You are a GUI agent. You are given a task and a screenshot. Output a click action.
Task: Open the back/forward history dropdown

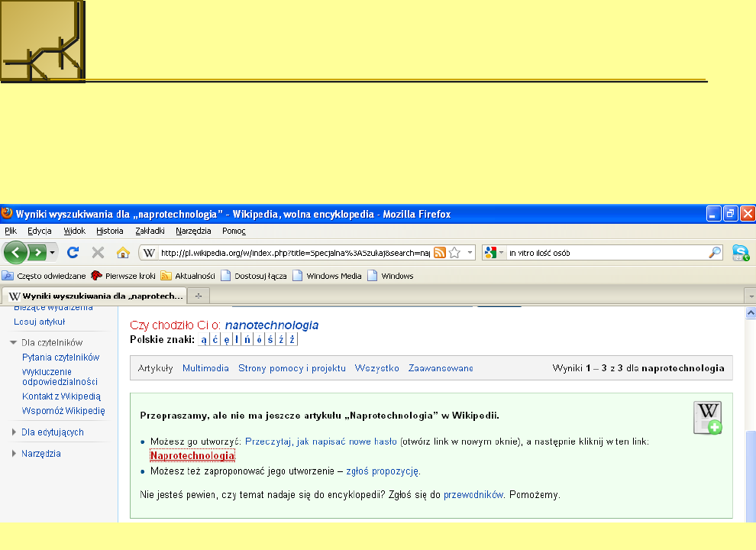click(52, 252)
